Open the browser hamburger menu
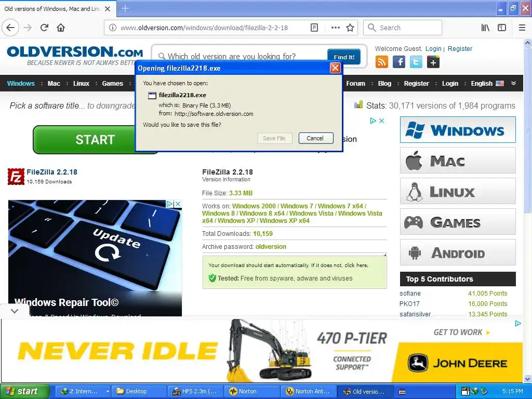Screen dimensions: 532x399 [522, 28]
